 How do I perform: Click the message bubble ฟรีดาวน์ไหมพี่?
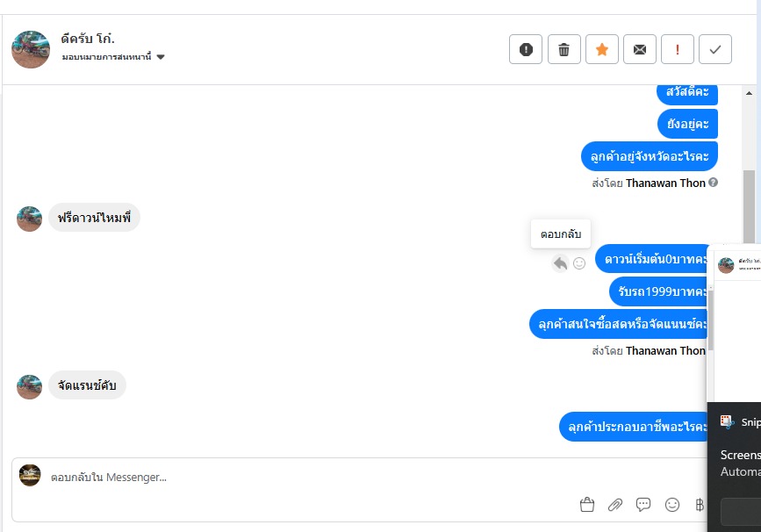click(94, 217)
